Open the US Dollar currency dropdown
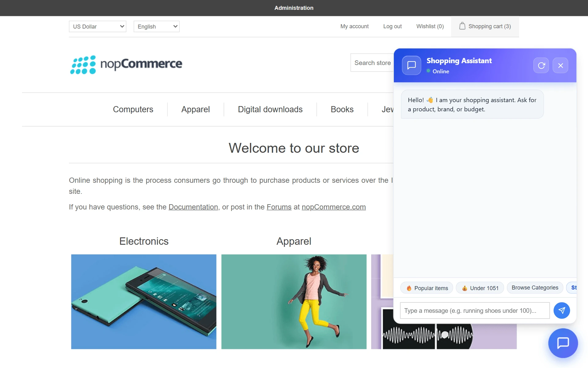Viewport: 588px width, 368px height. (x=98, y=26)
